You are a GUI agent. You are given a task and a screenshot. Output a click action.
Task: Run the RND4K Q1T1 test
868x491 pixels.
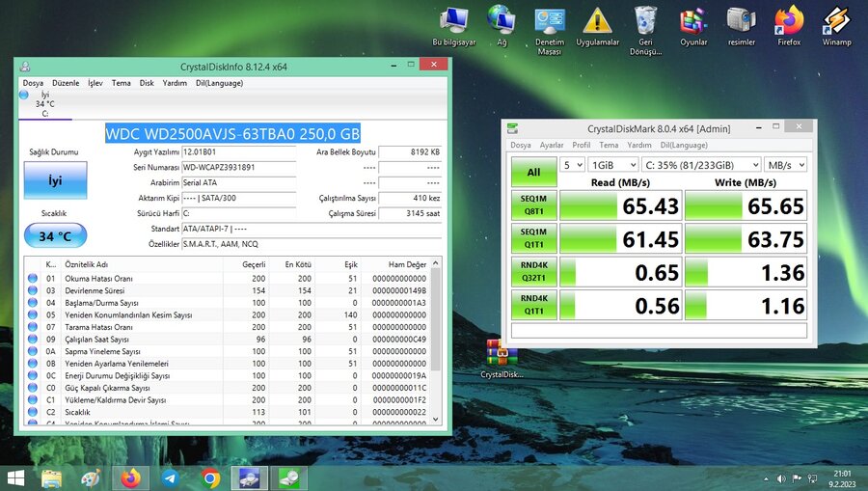(533, 305)
